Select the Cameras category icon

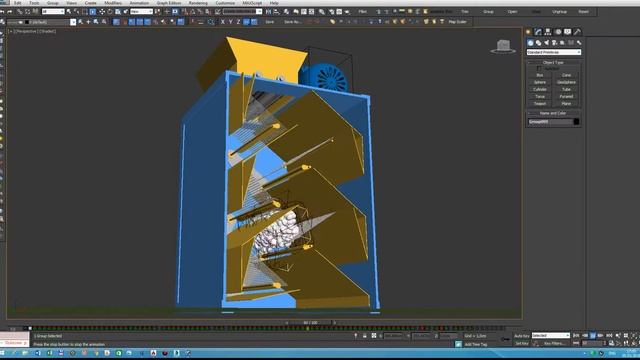click(554, 43)
